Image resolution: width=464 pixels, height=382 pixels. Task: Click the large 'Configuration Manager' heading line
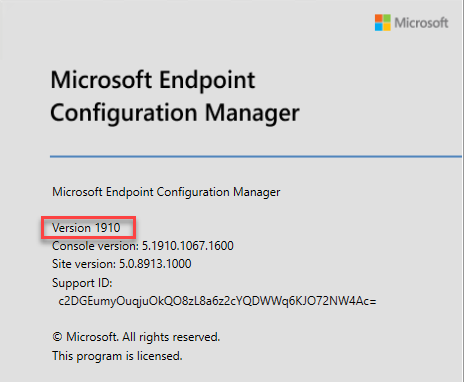[175, 113]
